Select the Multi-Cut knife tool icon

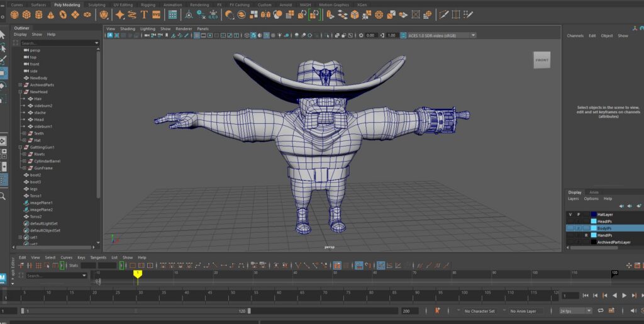(443, 14)
